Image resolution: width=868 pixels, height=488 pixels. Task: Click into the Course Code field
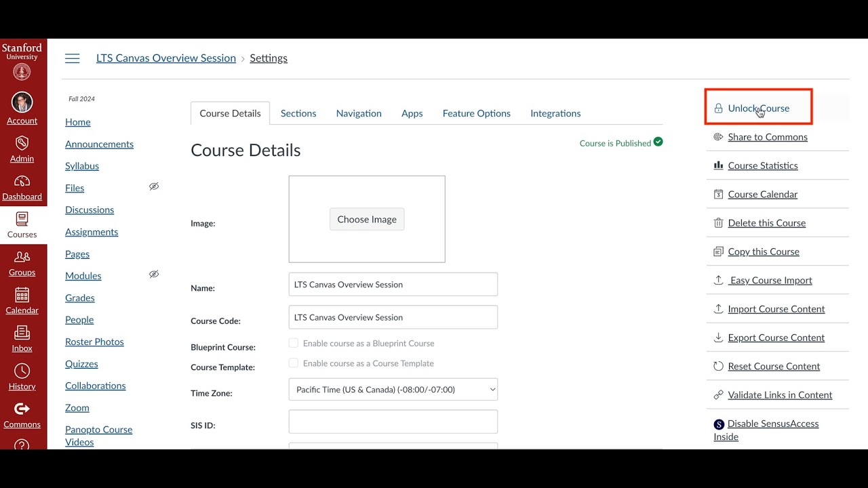[393, 317]
